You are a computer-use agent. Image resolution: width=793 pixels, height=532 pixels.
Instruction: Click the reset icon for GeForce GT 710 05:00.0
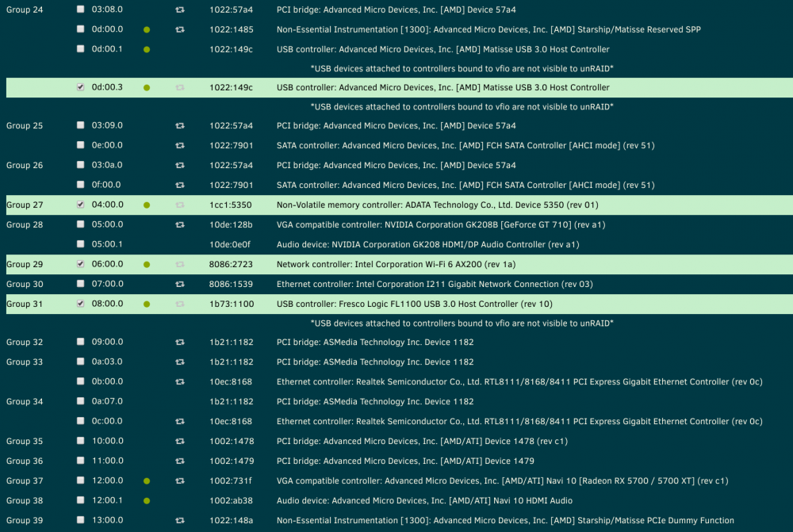[x=179, y=224]
